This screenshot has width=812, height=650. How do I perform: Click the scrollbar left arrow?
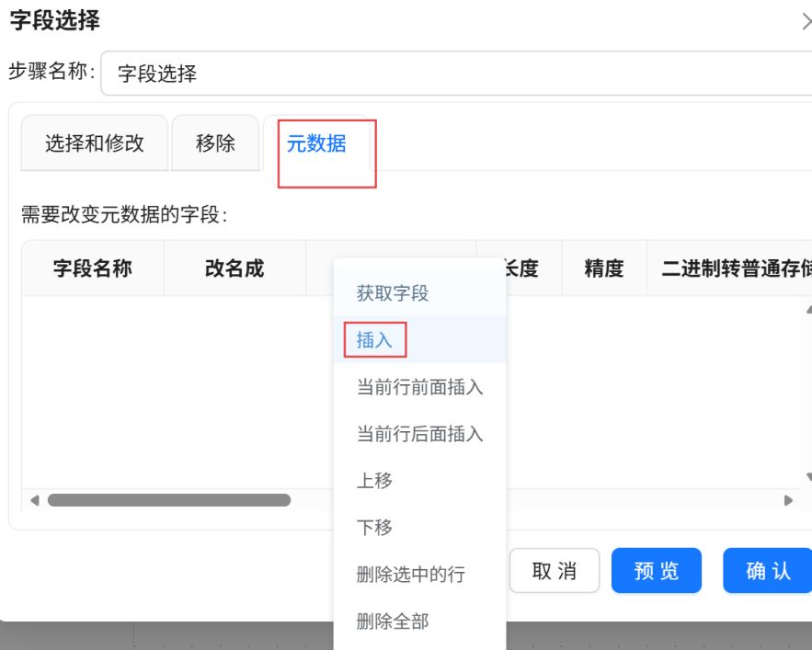point(35,500)
